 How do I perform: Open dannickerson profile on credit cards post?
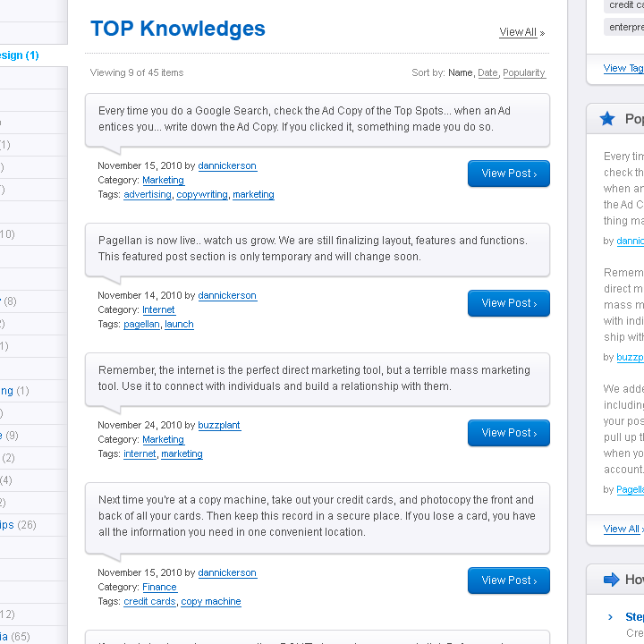tap(227, 573)
